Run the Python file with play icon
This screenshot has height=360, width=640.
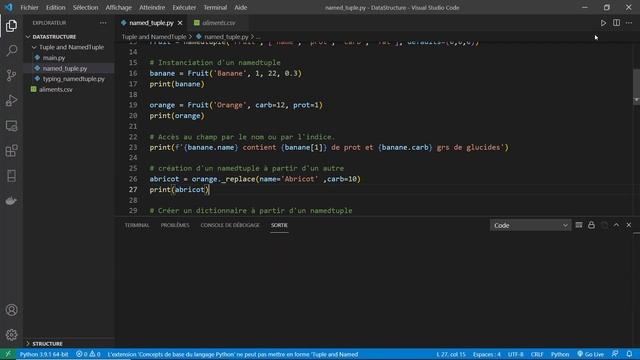[x=603, y=23]
